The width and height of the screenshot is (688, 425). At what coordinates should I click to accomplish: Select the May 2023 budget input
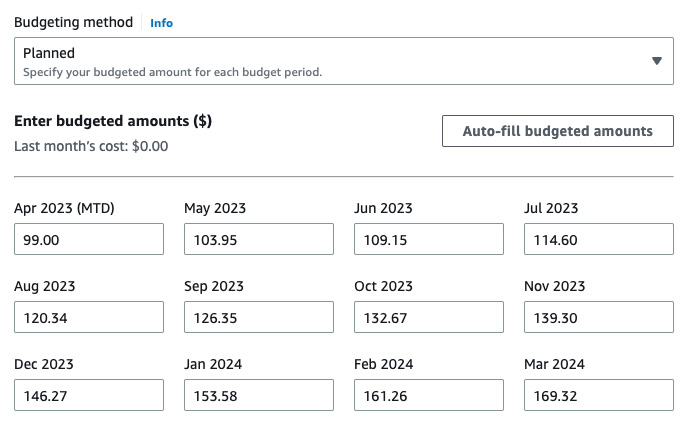259,239
